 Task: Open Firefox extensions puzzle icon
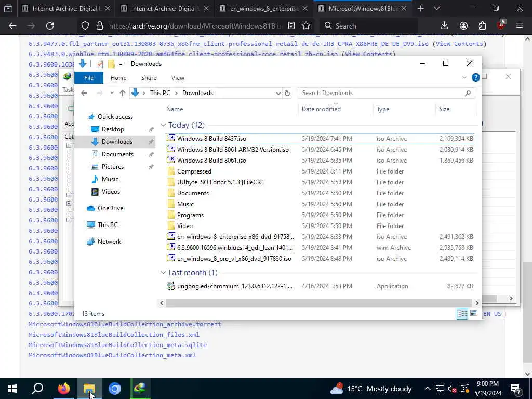[482, 26]
